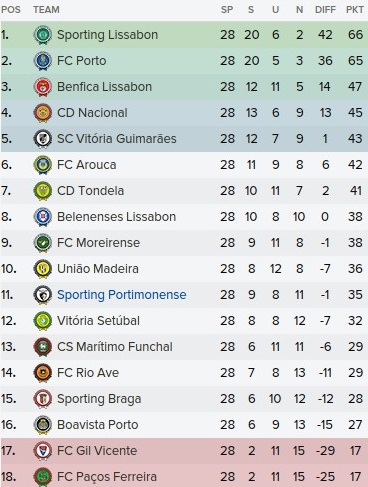The height and width of the screenshot is (487, 368).
Task: Open the SC Vitória Guimarães team name
Action: click(117, 139)
